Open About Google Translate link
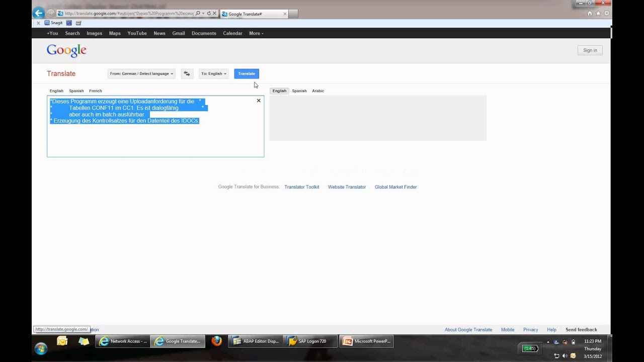 pyautogui.click(x=468, y=330)
